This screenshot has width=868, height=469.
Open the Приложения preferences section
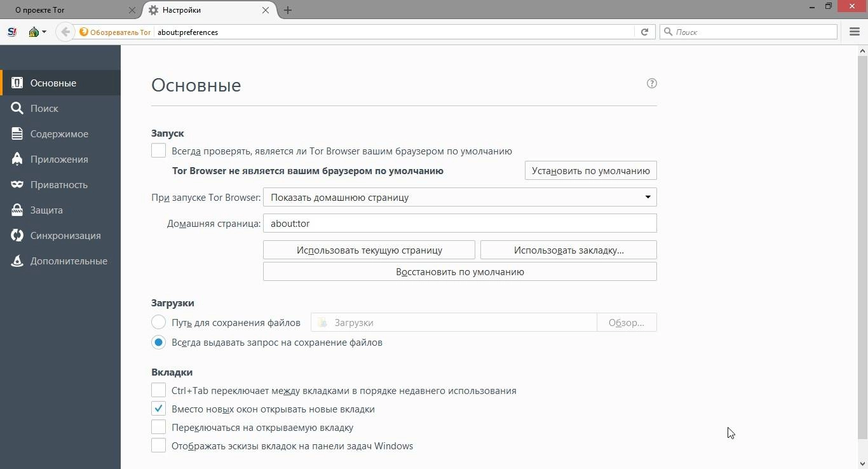(60, 159)
